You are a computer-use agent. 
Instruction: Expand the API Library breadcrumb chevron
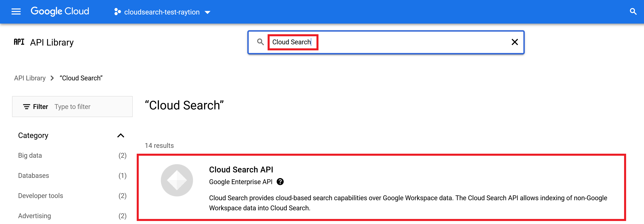52,78
